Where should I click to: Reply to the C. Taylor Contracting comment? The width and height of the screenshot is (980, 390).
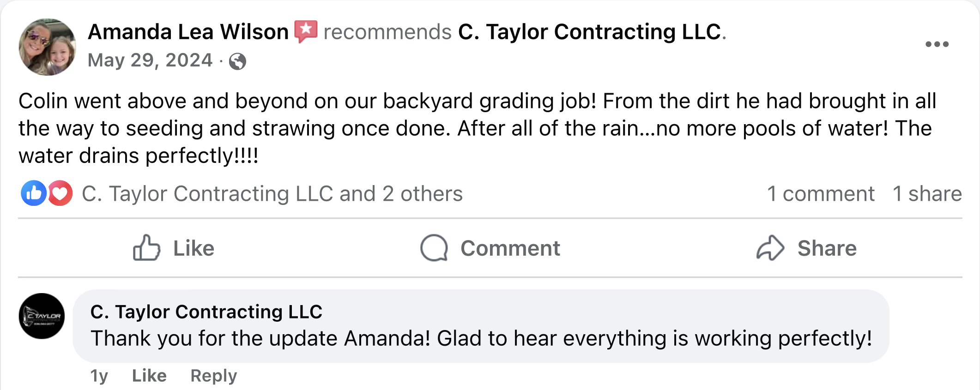pyautogui.click(x=214, y=376)
